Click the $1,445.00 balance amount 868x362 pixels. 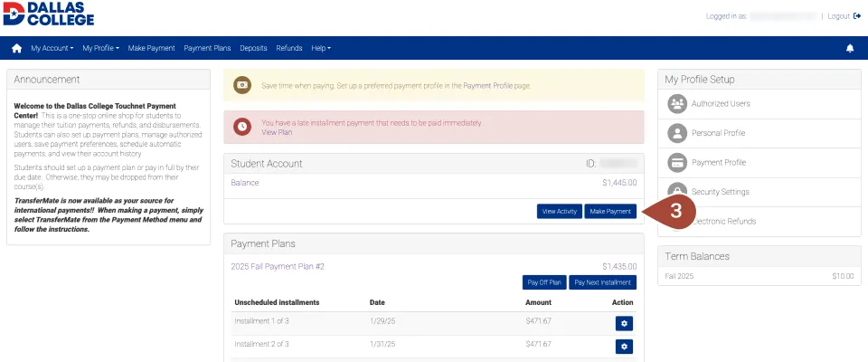pos(619,183)
